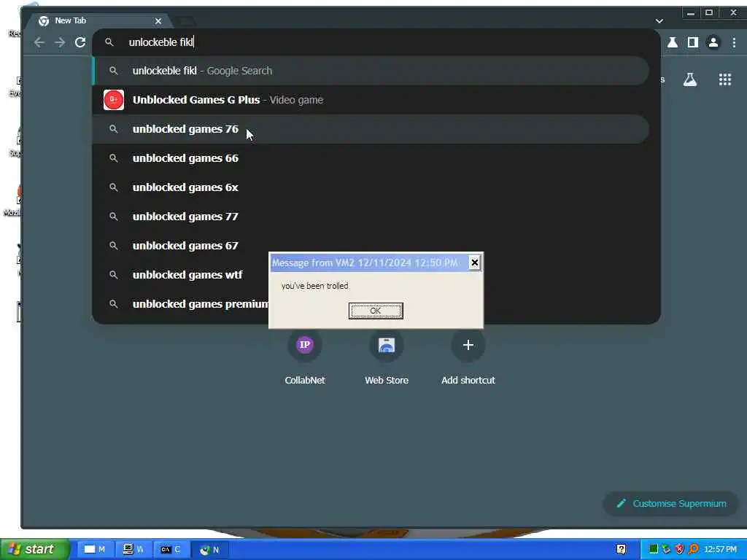Click the red security shield tray icon
This screenshot has height=560, width=747.
(x=679, y=549)
